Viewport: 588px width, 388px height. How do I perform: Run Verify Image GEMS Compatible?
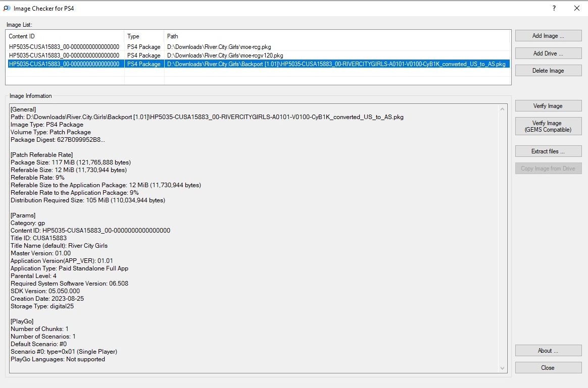coord(548,126)
